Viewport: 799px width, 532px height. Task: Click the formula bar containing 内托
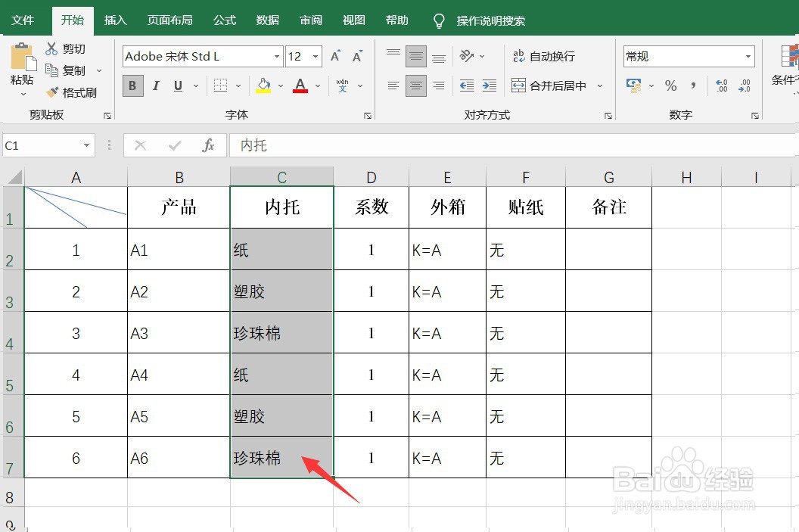514,146
